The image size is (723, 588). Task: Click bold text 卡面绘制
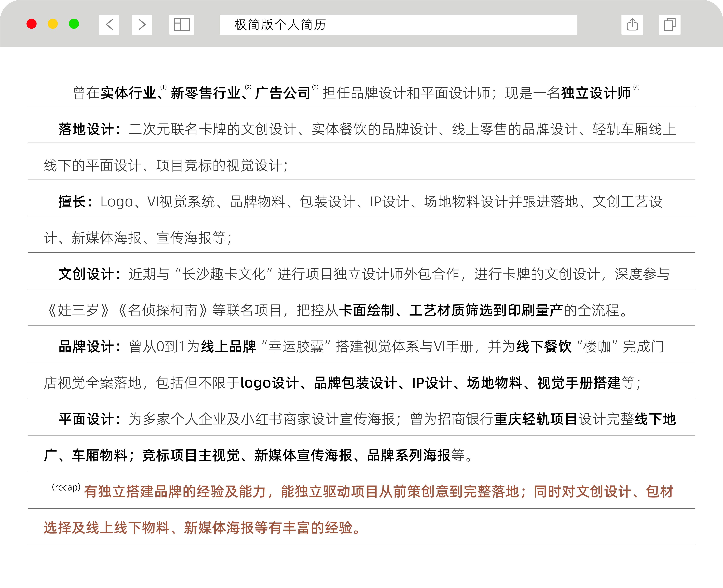click(x=367, y=310)
